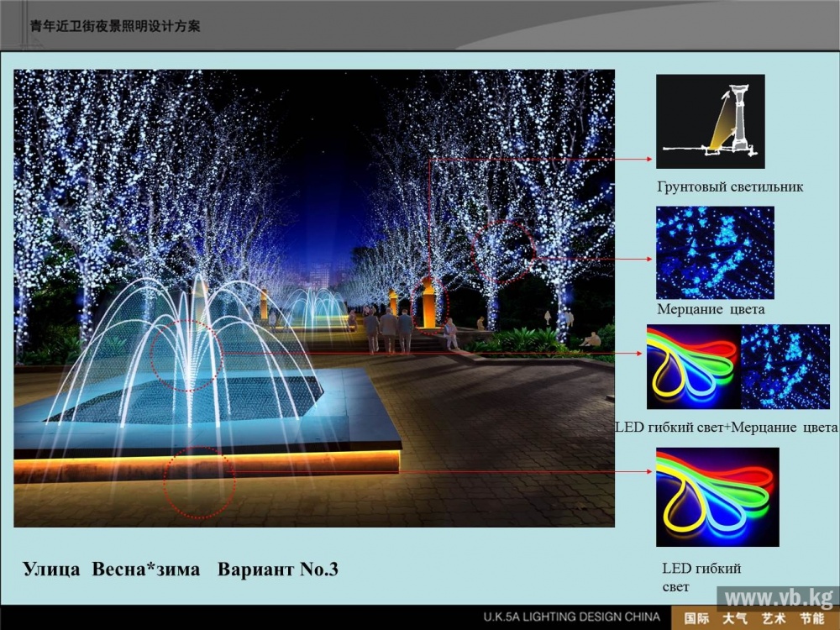Viewport: 840px width, 630px height.
Task: Select the title Улица Весна*зима Вариант No.3
Action: [x=181, y=569]
